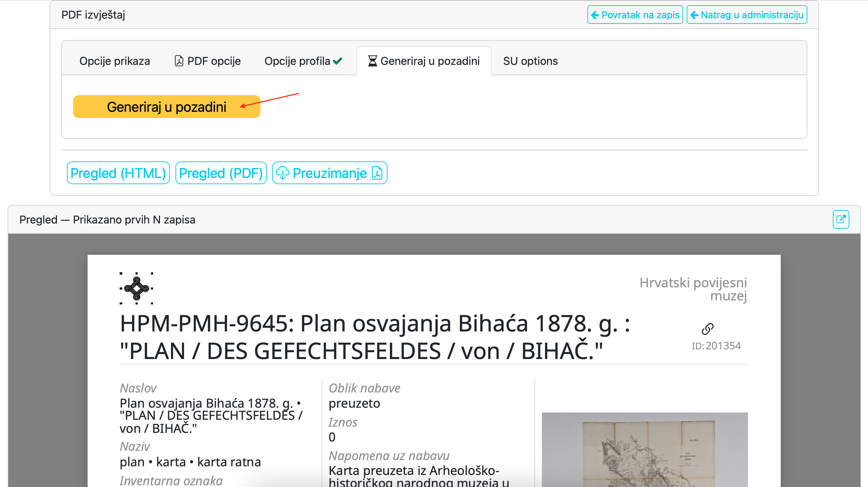Click the Iznos value 0

click(332, 437)
